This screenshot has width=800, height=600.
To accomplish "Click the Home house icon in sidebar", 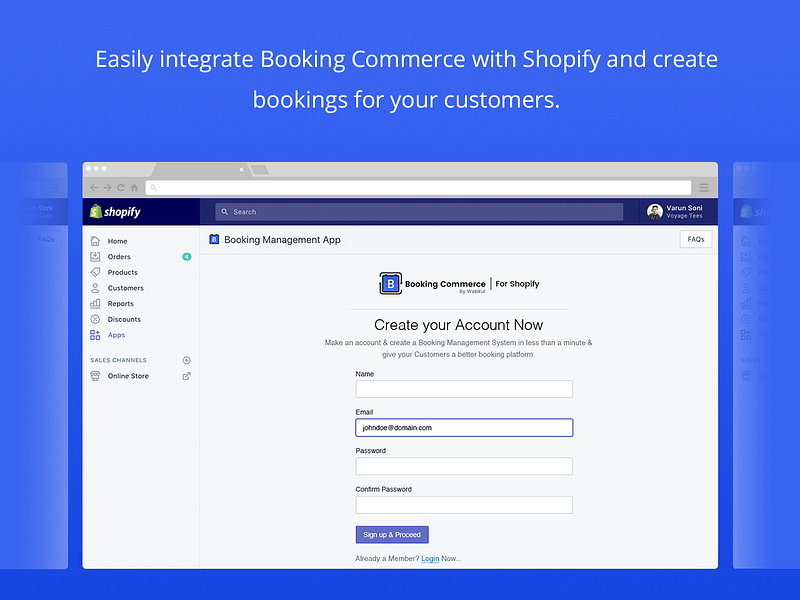I will [95, 241].
